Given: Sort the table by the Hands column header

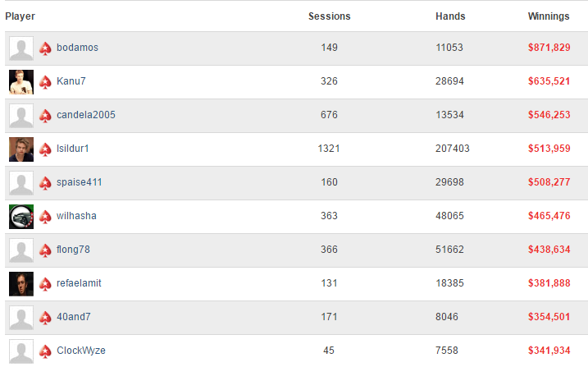Looking at the screenshot, I should (x=450, y=16).
